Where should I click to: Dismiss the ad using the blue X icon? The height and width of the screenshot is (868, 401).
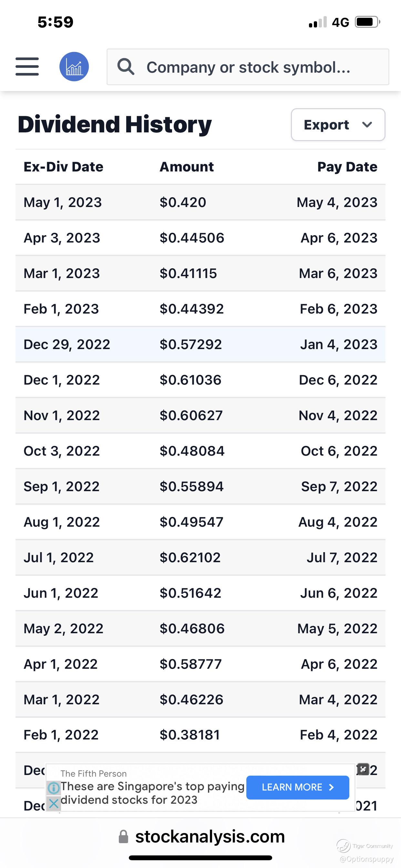53,804
